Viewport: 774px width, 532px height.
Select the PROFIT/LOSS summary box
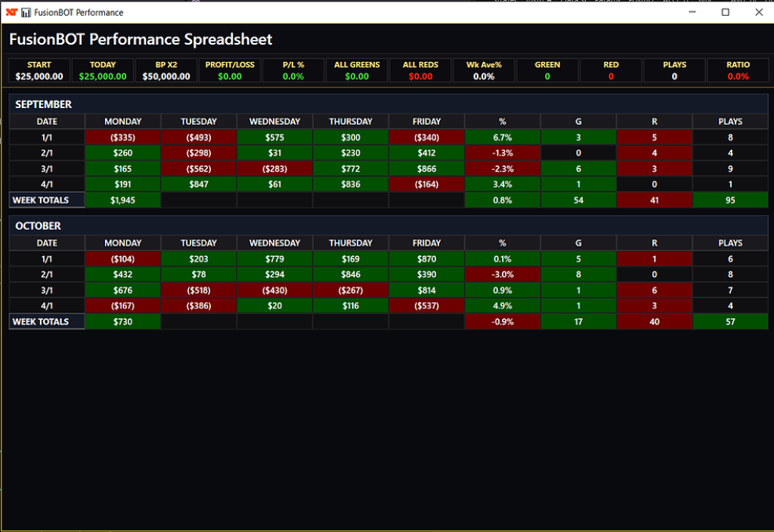point(230,70)
